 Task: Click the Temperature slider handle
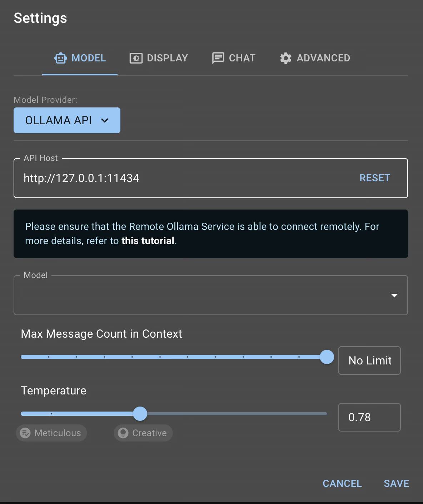140,414
